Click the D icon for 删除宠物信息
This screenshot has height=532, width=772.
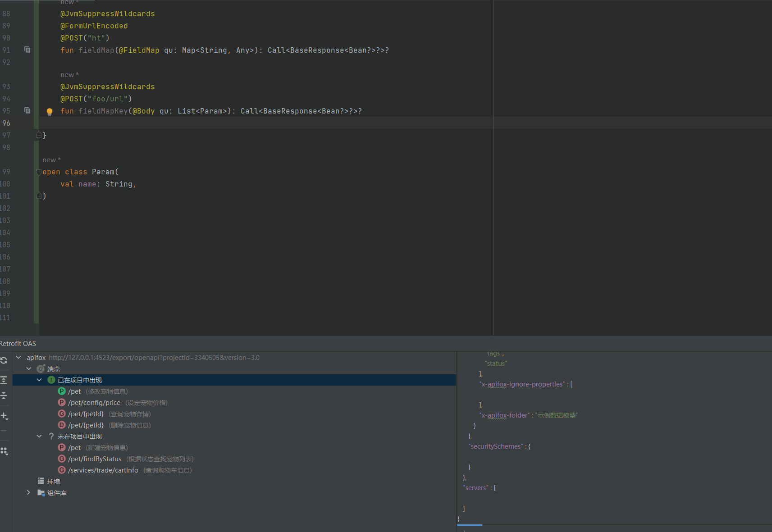tap(62, 425)
